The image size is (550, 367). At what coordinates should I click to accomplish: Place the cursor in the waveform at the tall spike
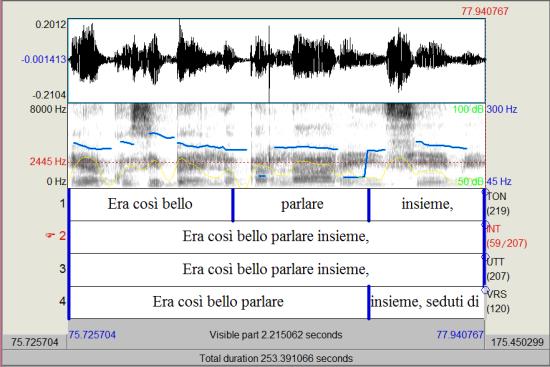tap(269, 60)
